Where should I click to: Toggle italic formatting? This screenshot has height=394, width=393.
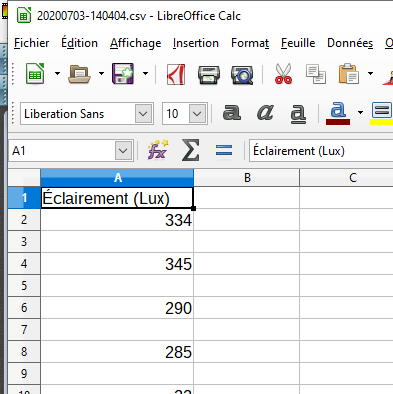point(265,112)
